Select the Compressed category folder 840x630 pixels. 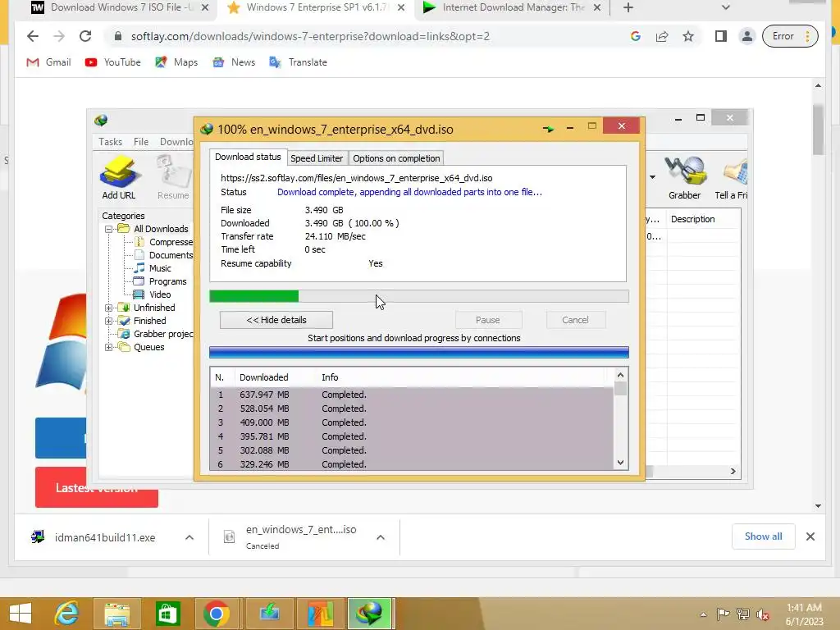(x=164, y=242)
